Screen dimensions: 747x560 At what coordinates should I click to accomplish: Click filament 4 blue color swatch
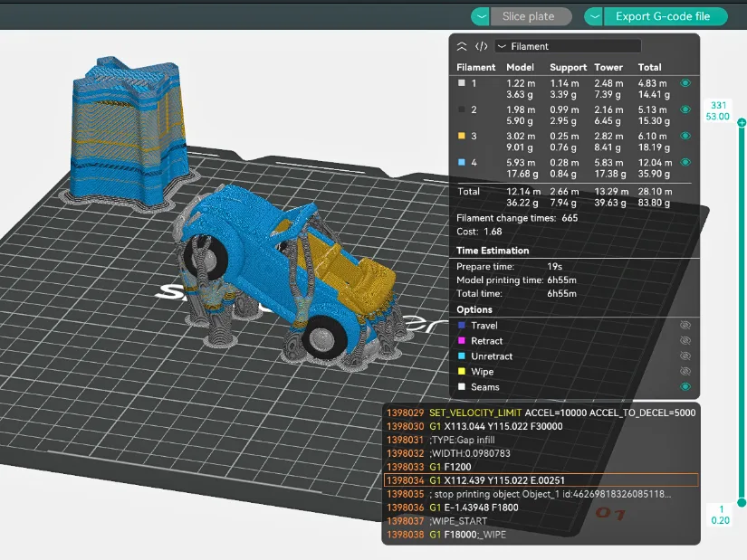(x=461, y=162)
